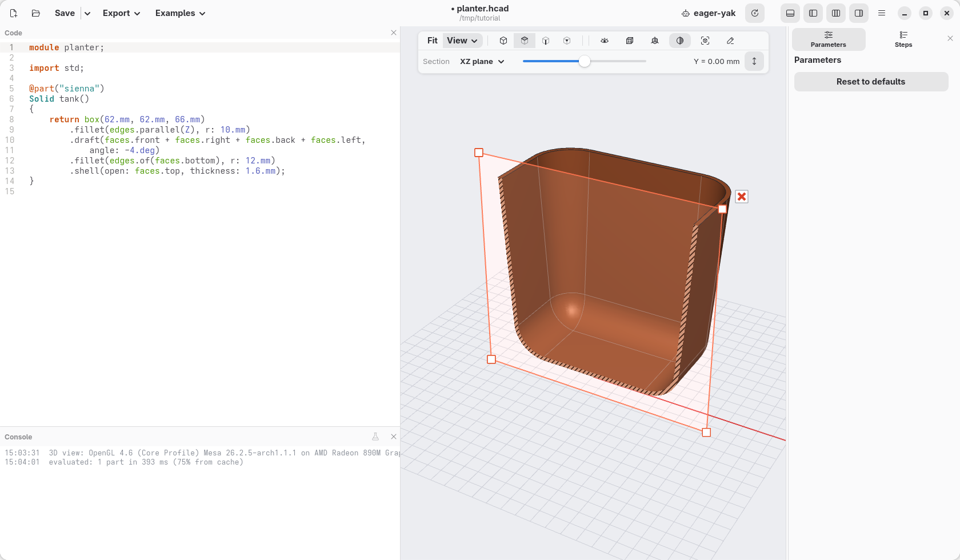960x560 pixels.
Task: Toggle the eye visibility icon
Action: [x=605, y=41]
